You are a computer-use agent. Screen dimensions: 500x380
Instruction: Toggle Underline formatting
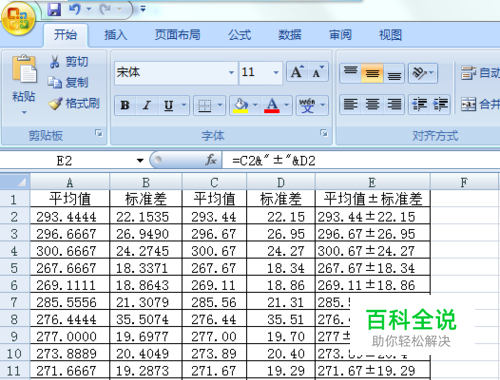point(169,105)
